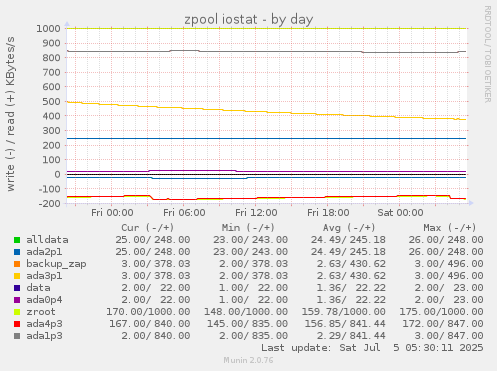Click the y-axis title 'write (-) / read (+) KBytes/s'
This screenshot has height=371, width=497.
tap(10, 114)
